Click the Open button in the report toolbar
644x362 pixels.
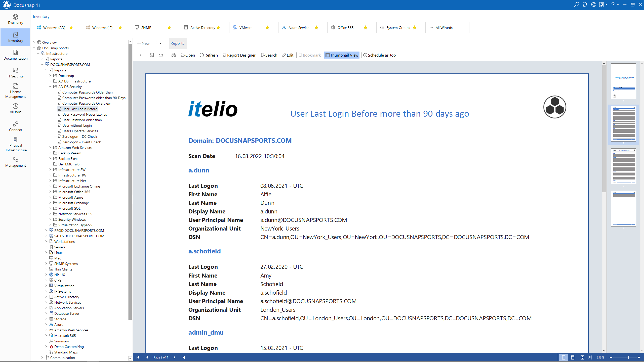(x=188, y=55)
